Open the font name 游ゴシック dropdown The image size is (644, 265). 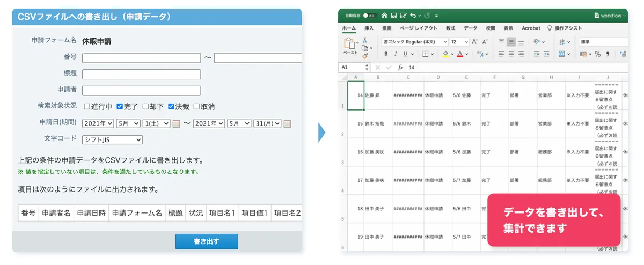415,42
